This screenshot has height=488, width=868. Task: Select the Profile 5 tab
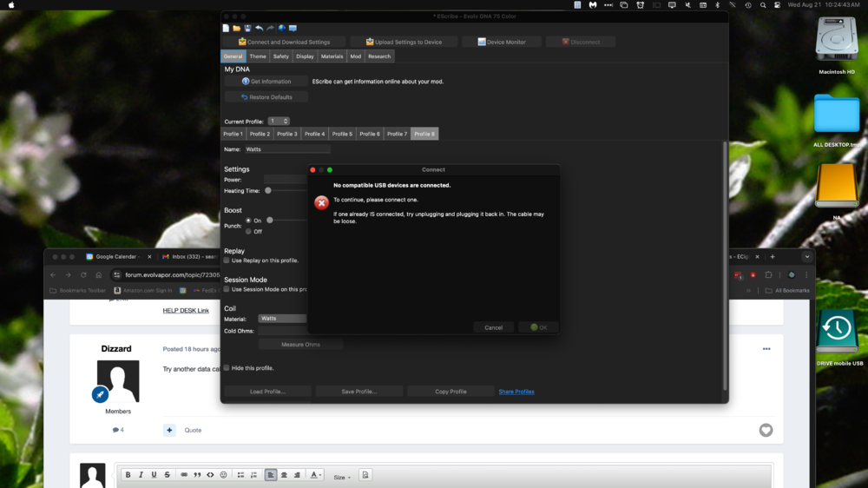[342, 134]
